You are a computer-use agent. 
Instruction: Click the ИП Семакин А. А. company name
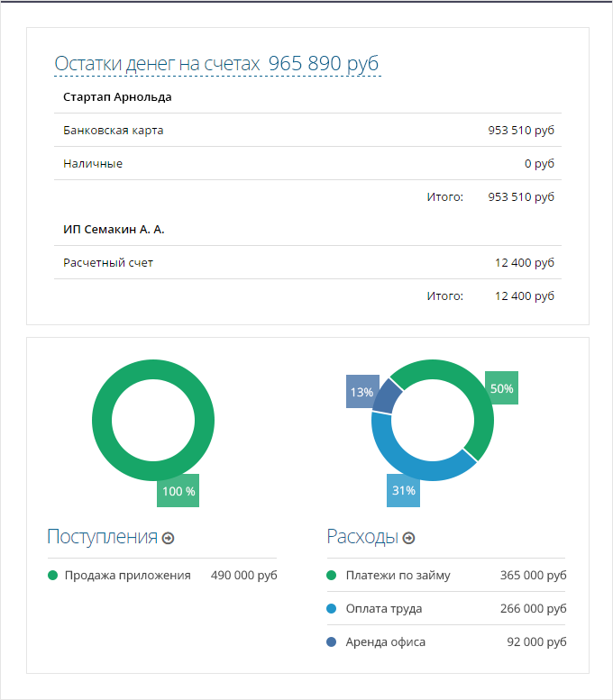click(114, 230)
